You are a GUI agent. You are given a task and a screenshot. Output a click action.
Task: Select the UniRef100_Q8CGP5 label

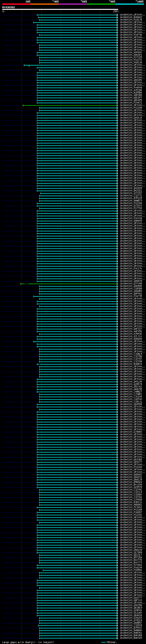click(x=131, y=100)
